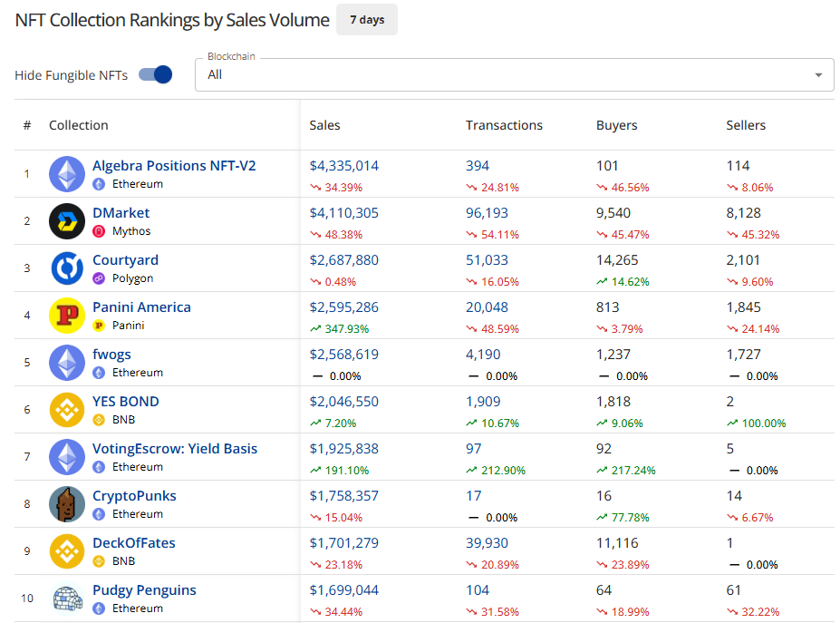Screen dimensions: 840x623
Task: Click the DeckOfFates collection logo
Action: (x=66, y=551)
